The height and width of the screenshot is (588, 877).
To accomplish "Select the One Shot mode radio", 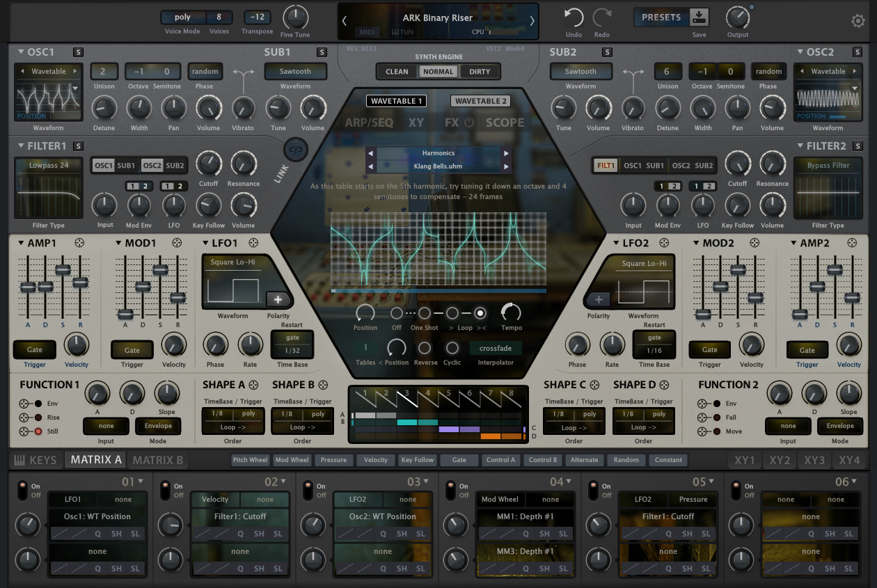I will 425,313.
